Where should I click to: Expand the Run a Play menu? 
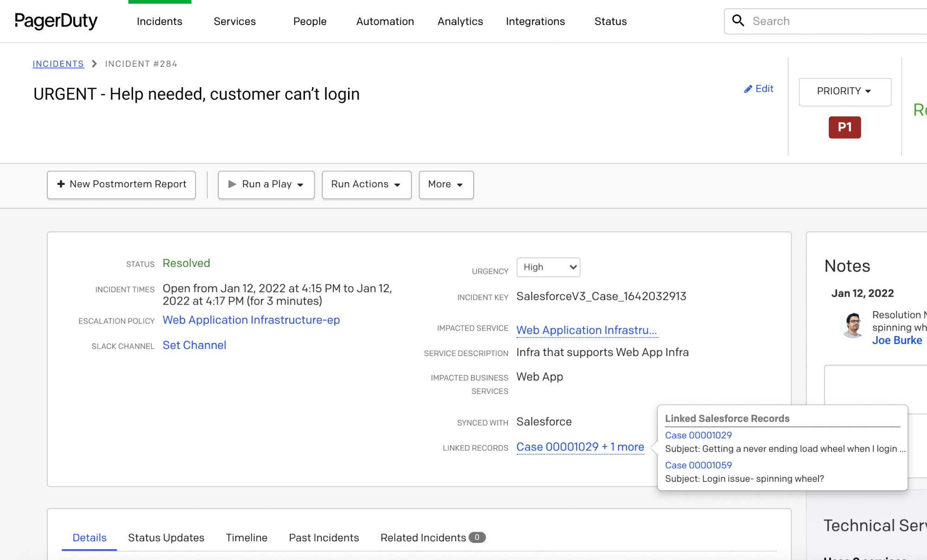[266, 185]
